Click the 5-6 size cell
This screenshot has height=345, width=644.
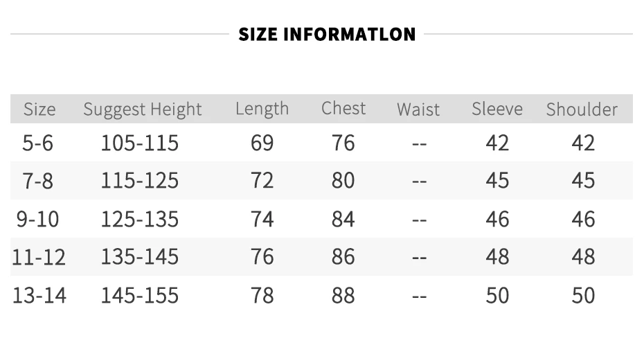tap(38, 143)
